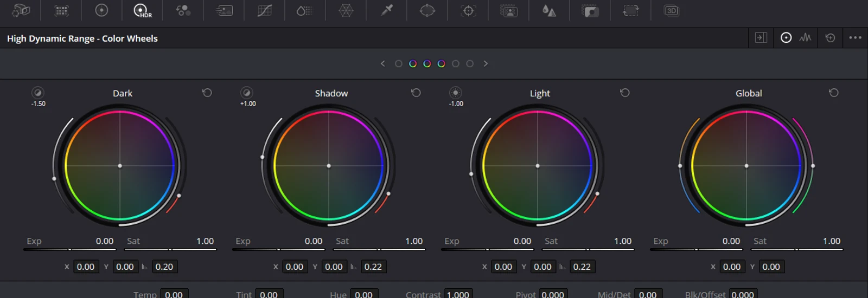This screenshot has height=298, width=868.
Task: Select the first wheel bank dot
Action: [398, 63]
